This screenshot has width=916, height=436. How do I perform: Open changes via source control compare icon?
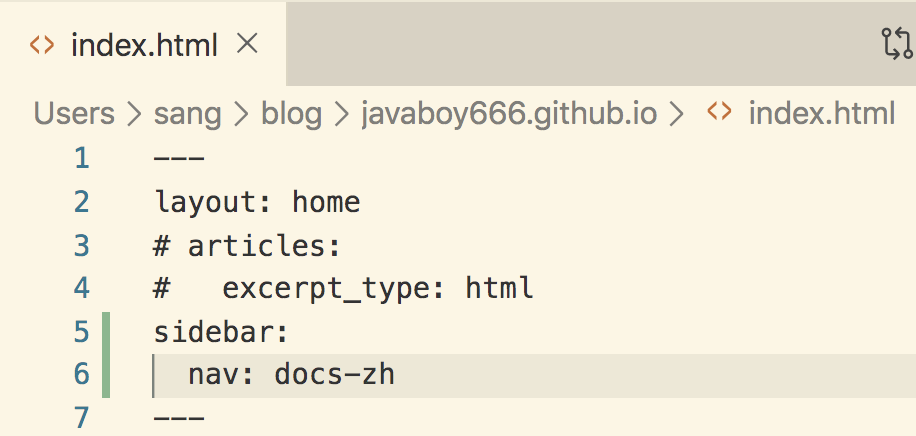[897, 44]
